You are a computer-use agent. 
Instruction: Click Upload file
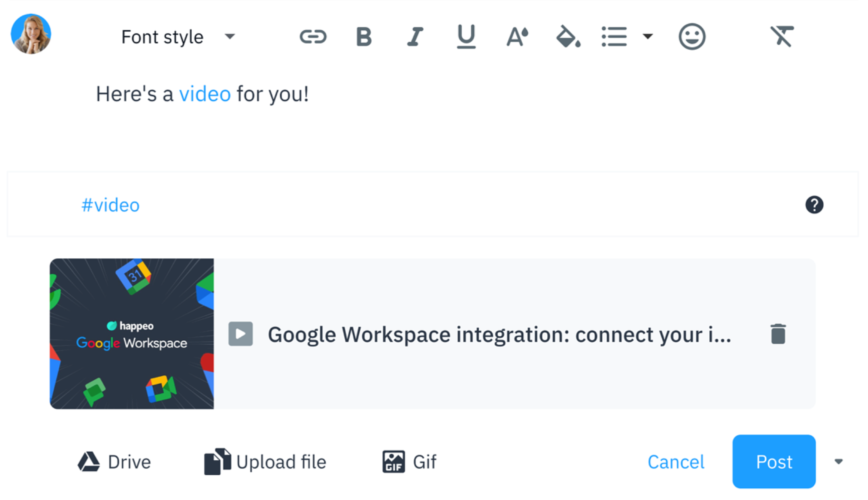click(x=265, y=462)
